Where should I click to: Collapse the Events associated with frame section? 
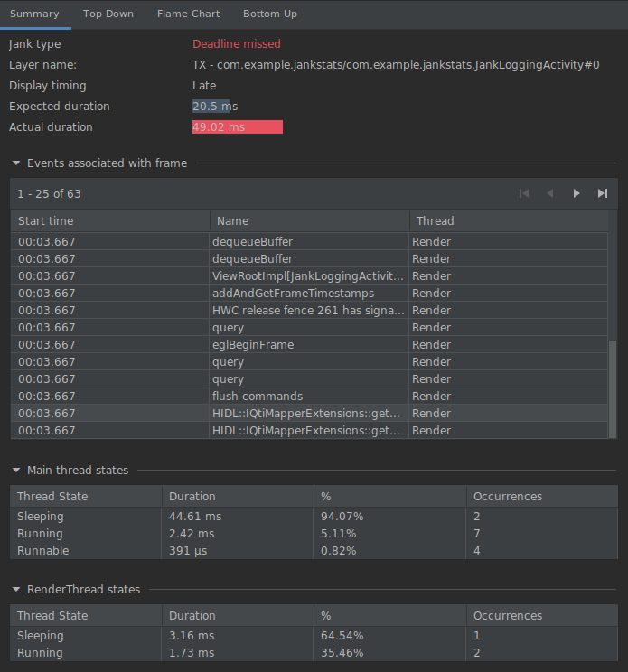click(x=16, y=163)
